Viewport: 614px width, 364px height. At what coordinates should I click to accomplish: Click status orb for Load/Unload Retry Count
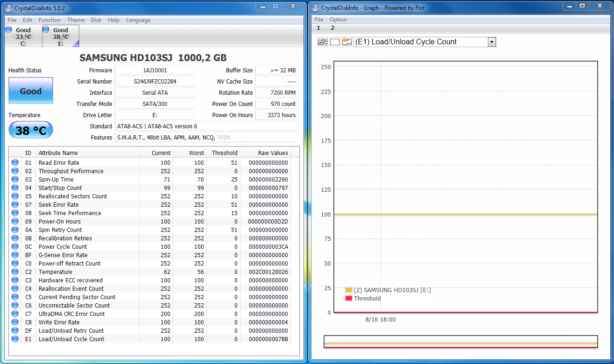(x=15, y=331)
